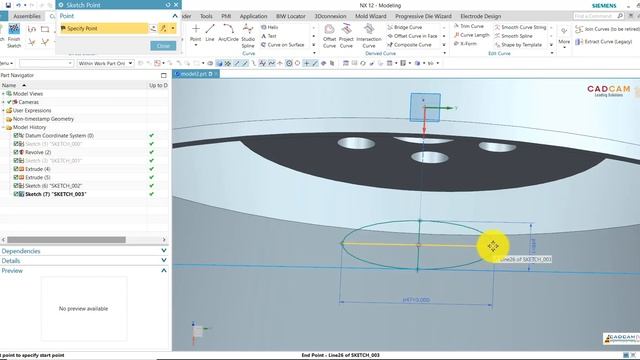Open the Offset Curve tool
Screen dimensions: 640x360
[x=329, y=36]
